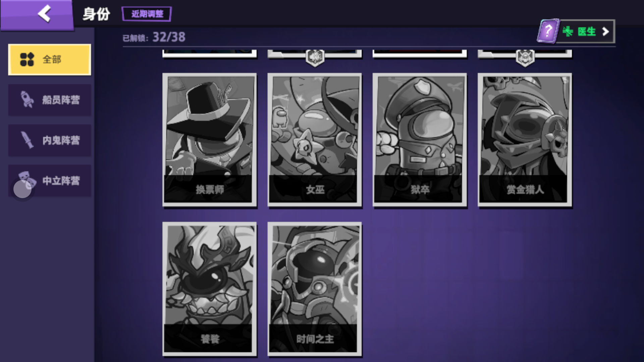Open the 赏金猎人 role card

tap(525, 140)
